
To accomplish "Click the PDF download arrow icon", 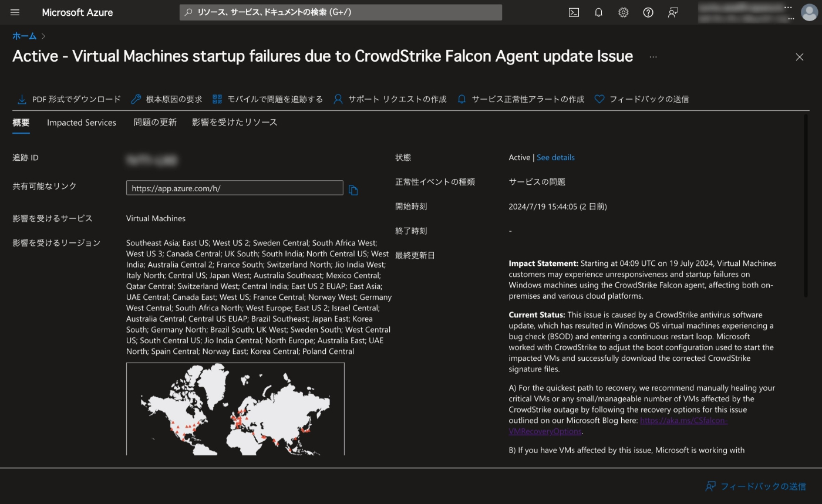I will [22, 99].
